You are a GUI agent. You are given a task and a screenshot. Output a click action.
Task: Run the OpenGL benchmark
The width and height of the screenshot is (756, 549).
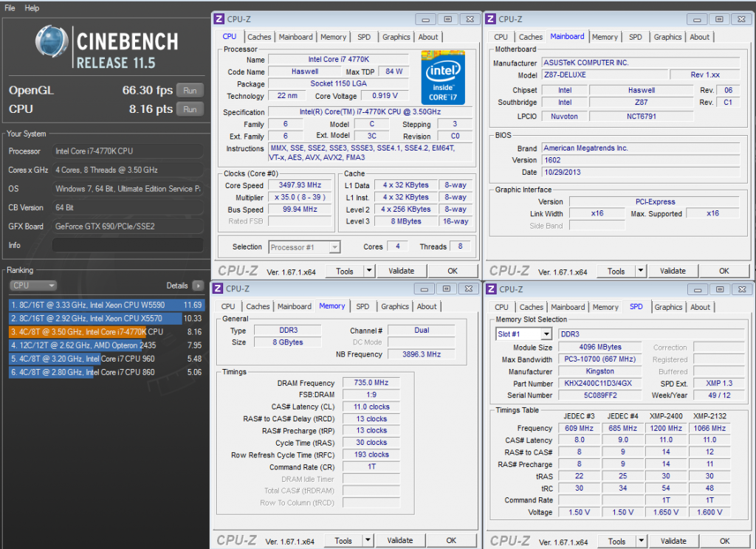(x=190, y=90)
